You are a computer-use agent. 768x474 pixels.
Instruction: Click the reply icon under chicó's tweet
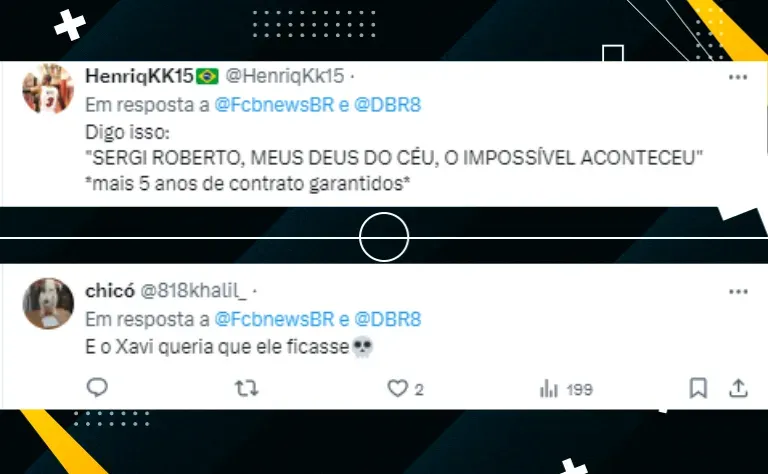(x=97, y=387)
